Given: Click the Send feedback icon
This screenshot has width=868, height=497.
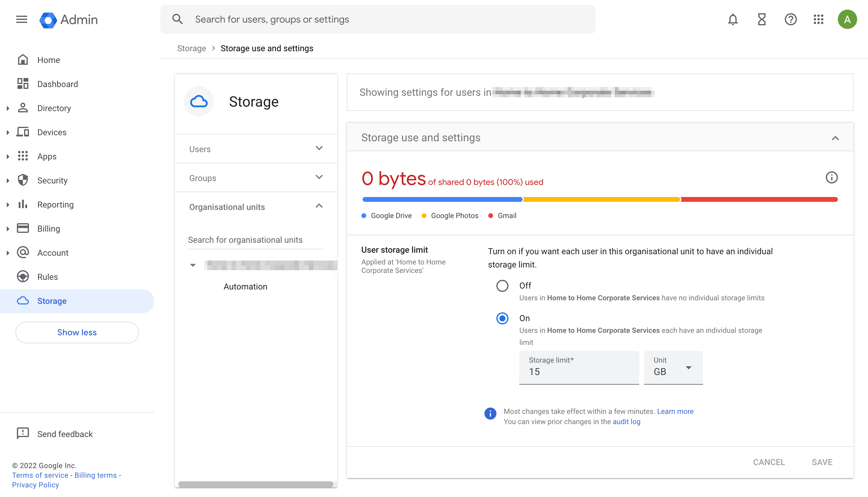Looking at the screenshot, I should pos(23,433).
